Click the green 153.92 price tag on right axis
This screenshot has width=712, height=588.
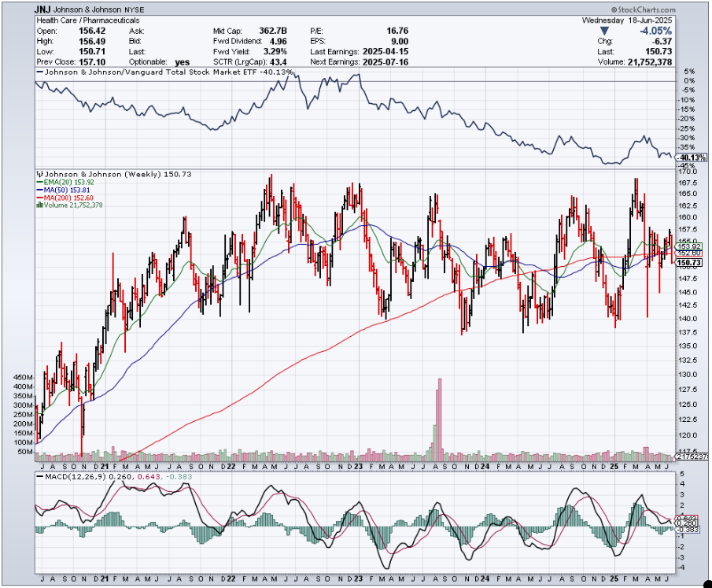point(689,246)
